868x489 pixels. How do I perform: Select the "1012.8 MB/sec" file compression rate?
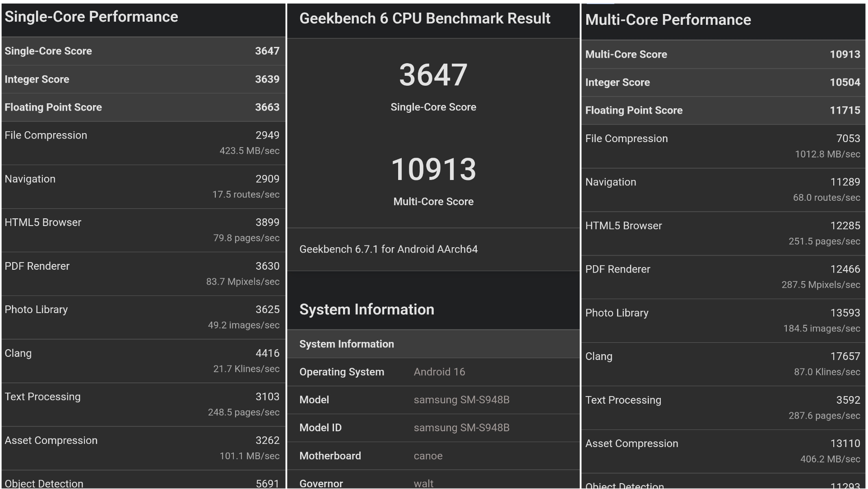827,154
